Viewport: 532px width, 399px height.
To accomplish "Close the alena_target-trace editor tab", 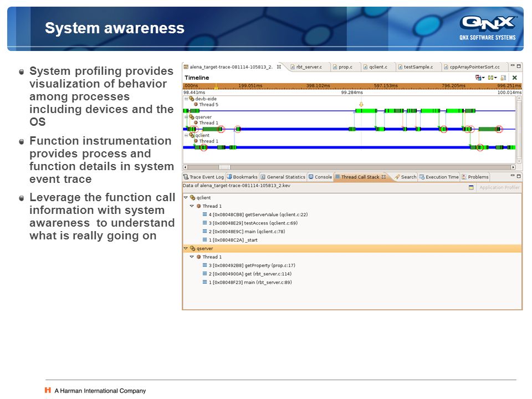I will pos(279,67).
